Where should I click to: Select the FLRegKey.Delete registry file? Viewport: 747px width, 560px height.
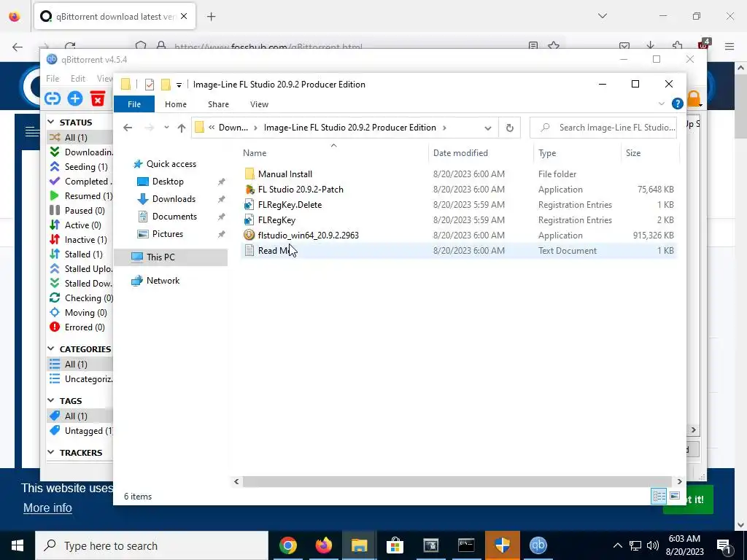pyautogui.click(x=290, y=205)
